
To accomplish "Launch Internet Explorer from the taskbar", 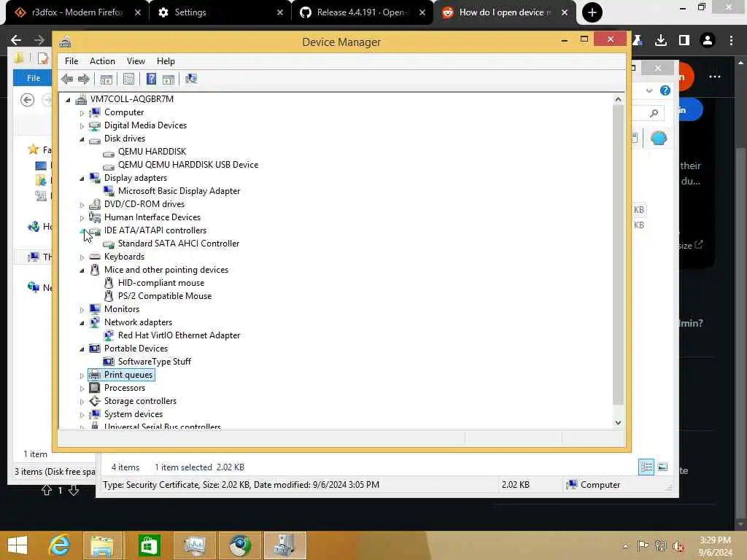I will 60,545.
